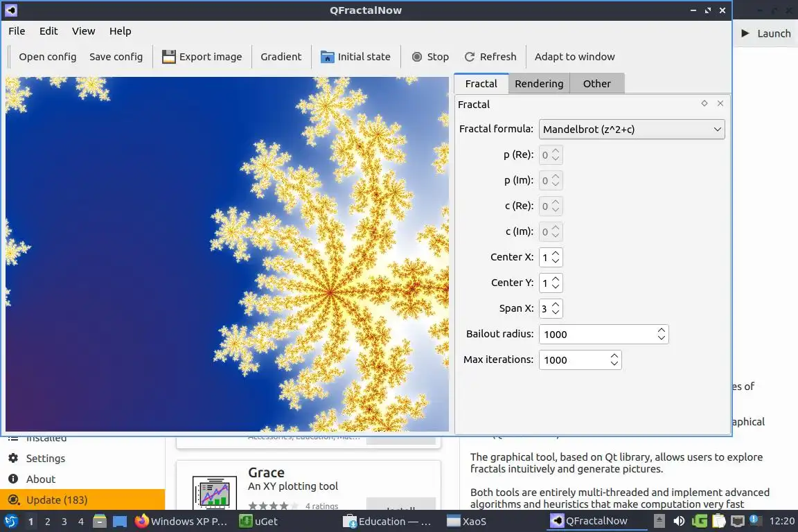Click the Center X spin box arrows

556,257
